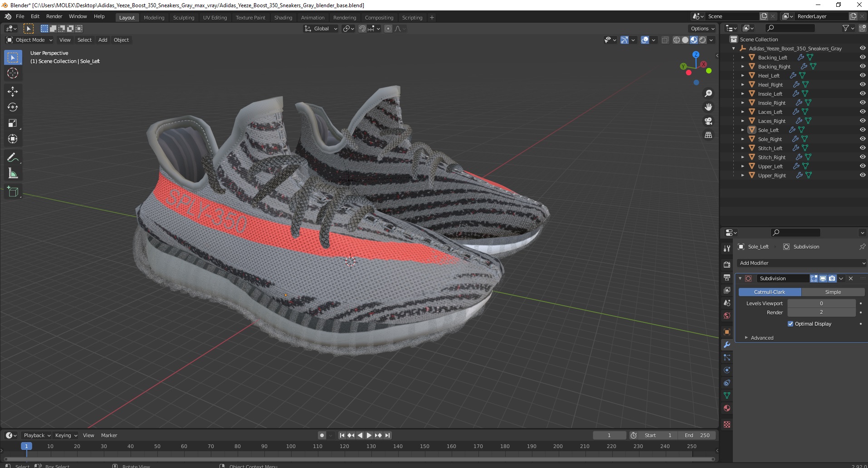Select the Add Cube tool
Image resolution: width=868 pixels, height=468 pixels.
pos(13,192)
